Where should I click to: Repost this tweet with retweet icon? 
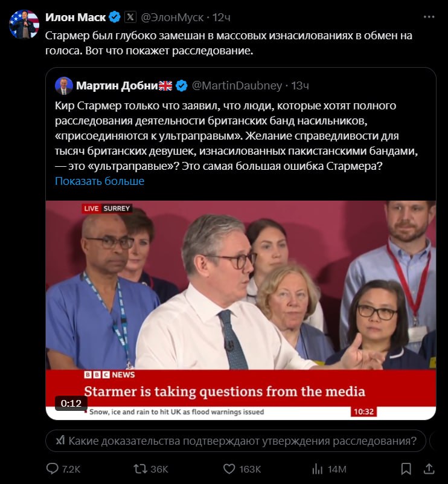click(140, 469)
